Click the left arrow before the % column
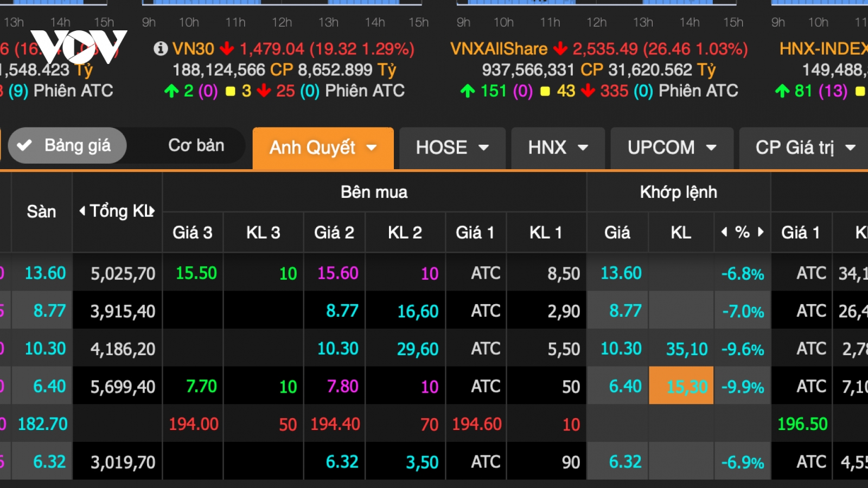Image resolution: width=868 pixels, height=488 pixels. click(x=724, y=232)
